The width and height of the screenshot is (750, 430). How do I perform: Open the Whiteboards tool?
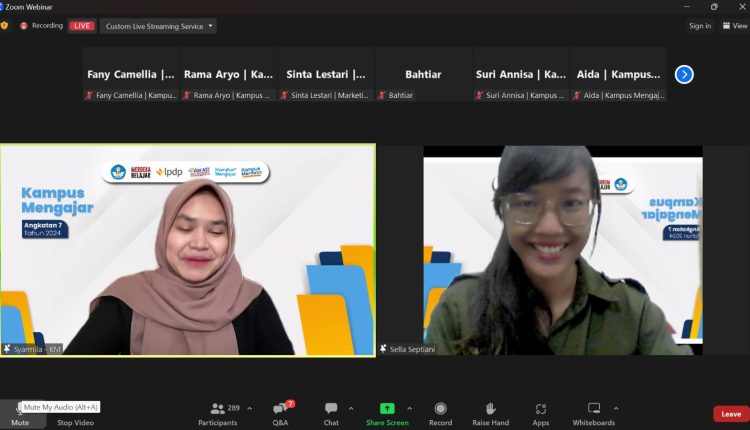(x=594, y=414)
